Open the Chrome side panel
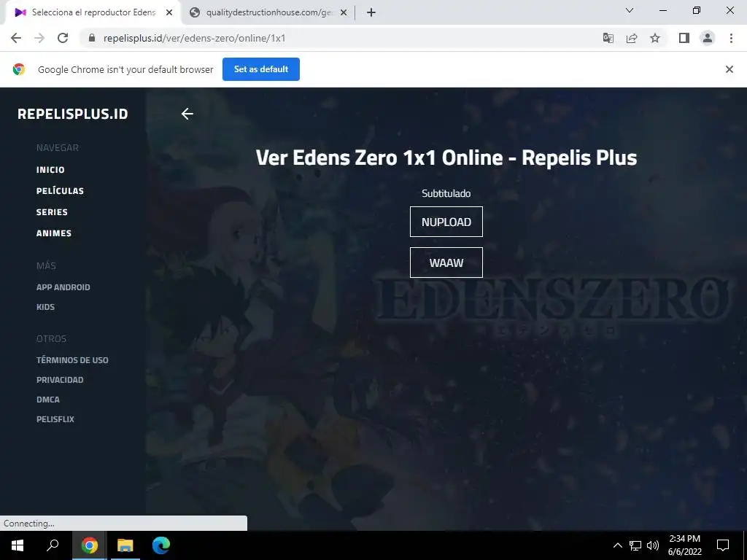This screenshot has height=560, width=747. point(684,38)
